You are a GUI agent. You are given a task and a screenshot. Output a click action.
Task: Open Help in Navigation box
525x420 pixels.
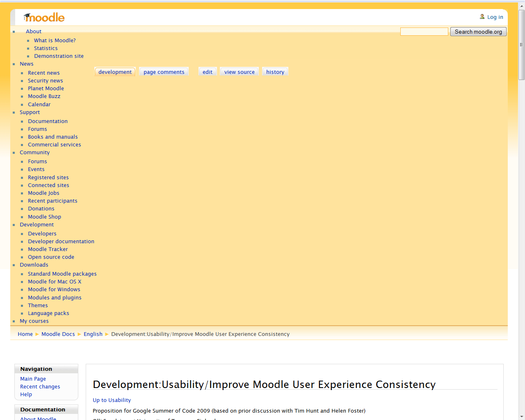pyautogui.click(x=26, y=395)
